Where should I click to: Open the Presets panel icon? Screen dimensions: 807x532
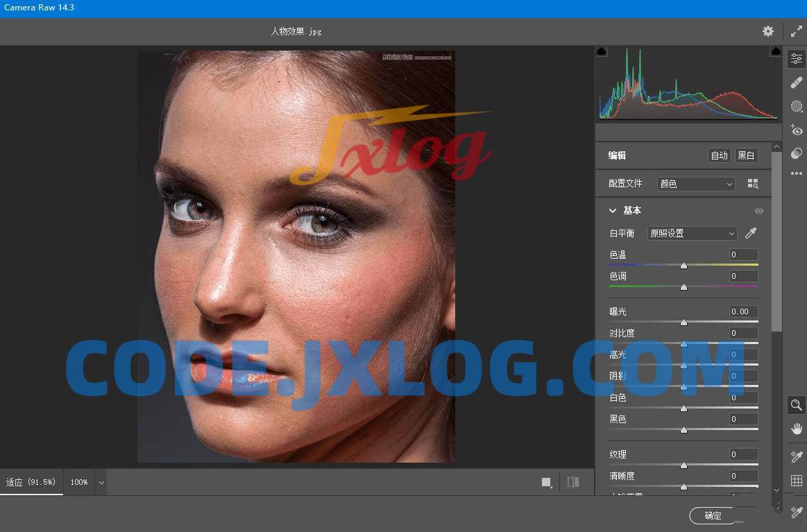[796, 153]
